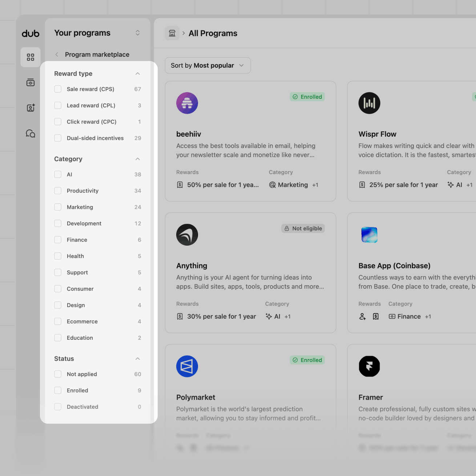
Task: Select the Finance category checkbox
Action: coord(58,240)
